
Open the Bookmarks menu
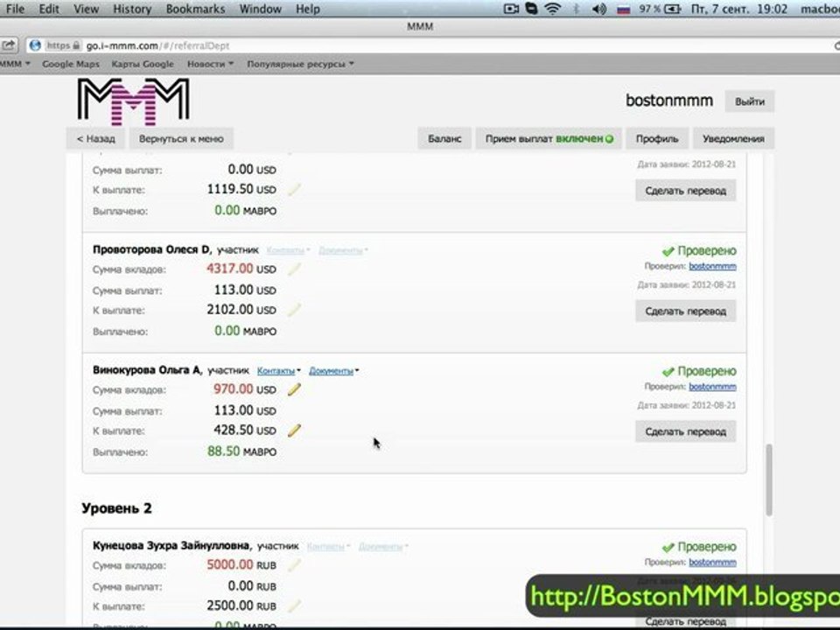pos(195,9)
